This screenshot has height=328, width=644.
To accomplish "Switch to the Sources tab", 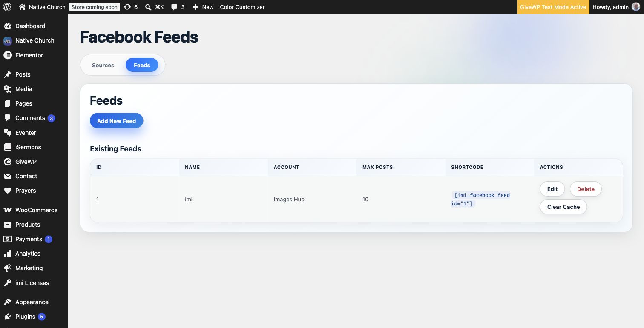I will tap(103, 65).
